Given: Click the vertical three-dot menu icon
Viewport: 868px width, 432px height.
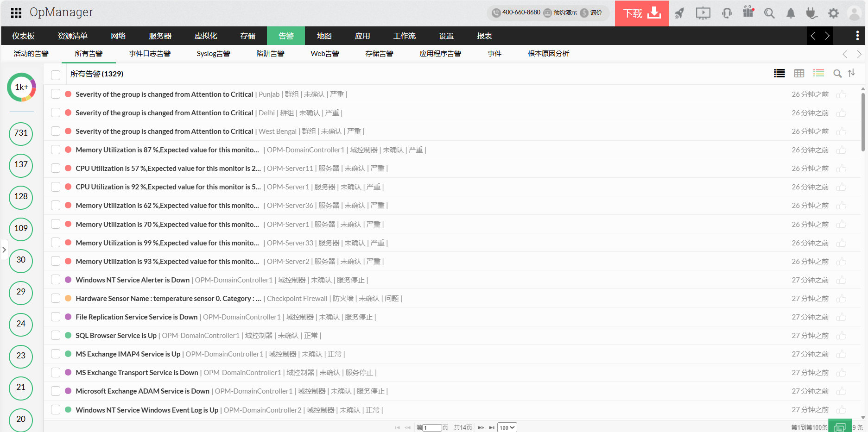Looking at the screenshot, I should click(857, 36).
